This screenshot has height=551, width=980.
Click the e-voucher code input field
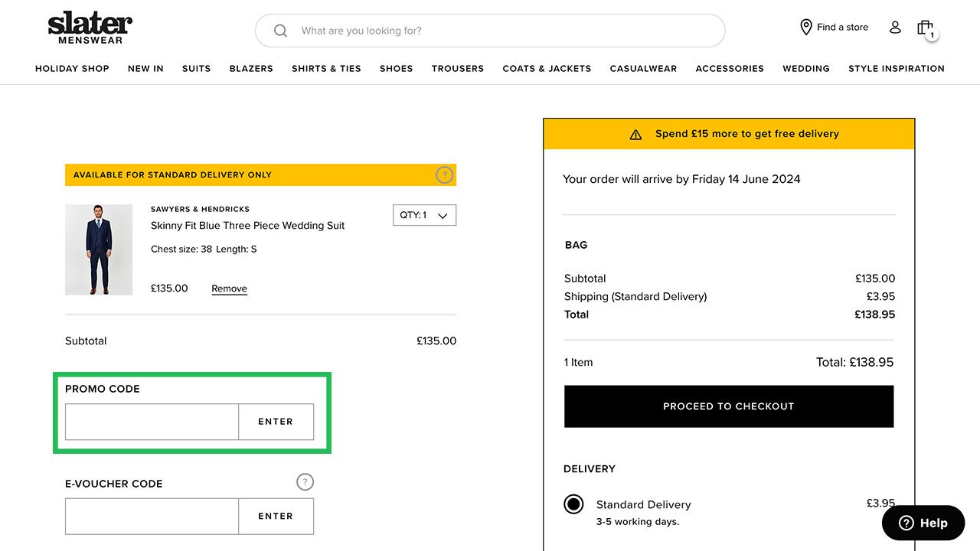point(152,517)
